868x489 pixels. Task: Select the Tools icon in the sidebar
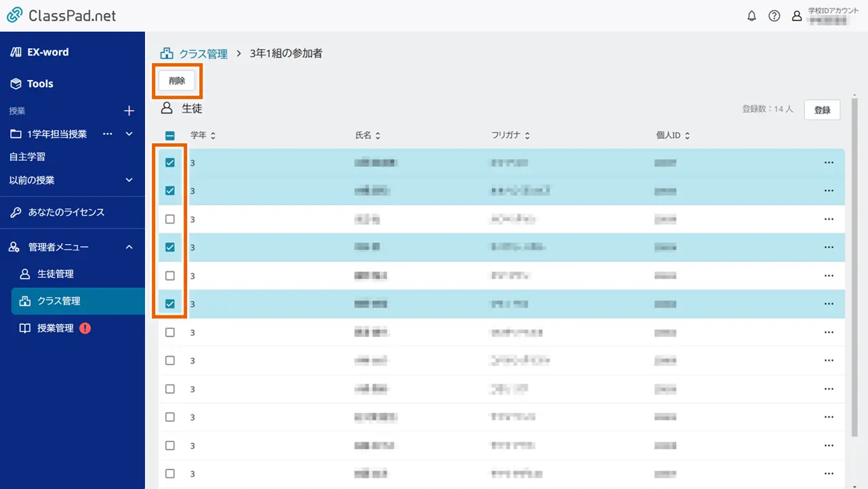click(17, 83)
